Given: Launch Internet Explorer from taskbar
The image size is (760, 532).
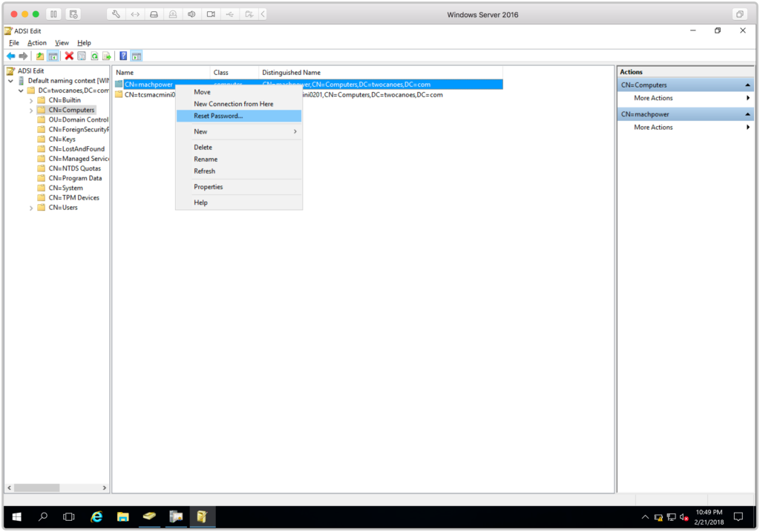Looking at the screenshot, I should [96, 517].
